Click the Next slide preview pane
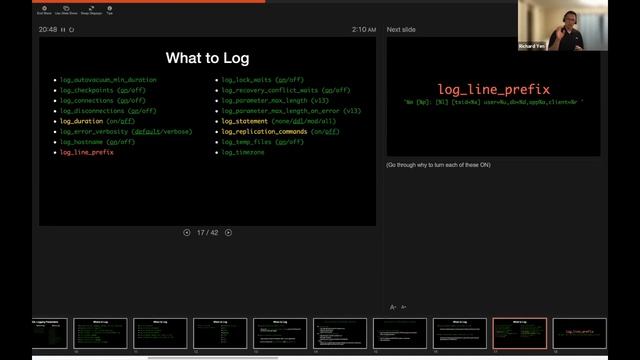This screenshot has height=360, width=640. point(493,97)
